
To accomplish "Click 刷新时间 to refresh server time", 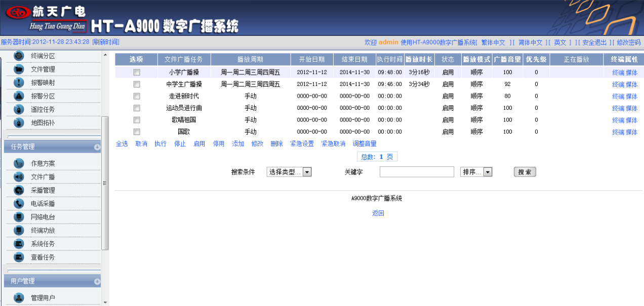I will coord(104,42).
